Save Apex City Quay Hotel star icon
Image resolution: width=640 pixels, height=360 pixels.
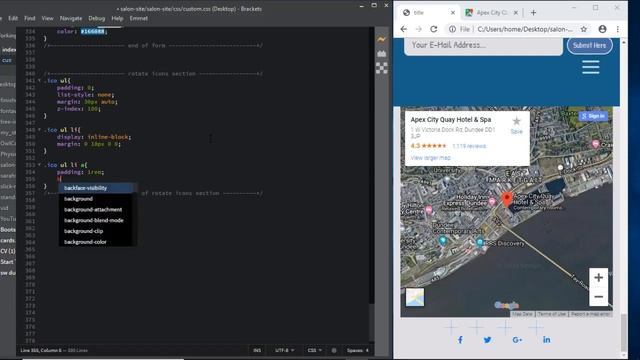pos(516,121)
